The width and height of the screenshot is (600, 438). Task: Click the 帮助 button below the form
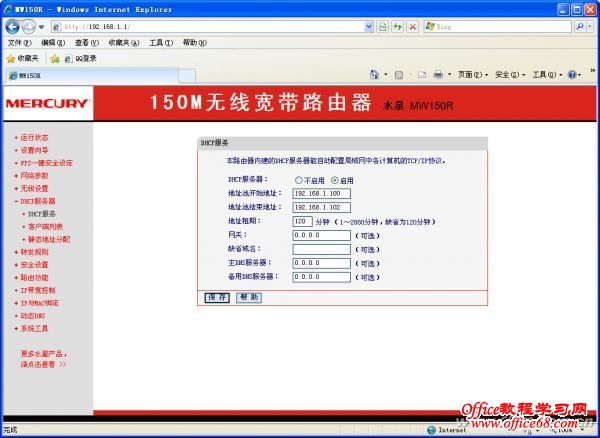pyautogui.click(x=249, y=298)
